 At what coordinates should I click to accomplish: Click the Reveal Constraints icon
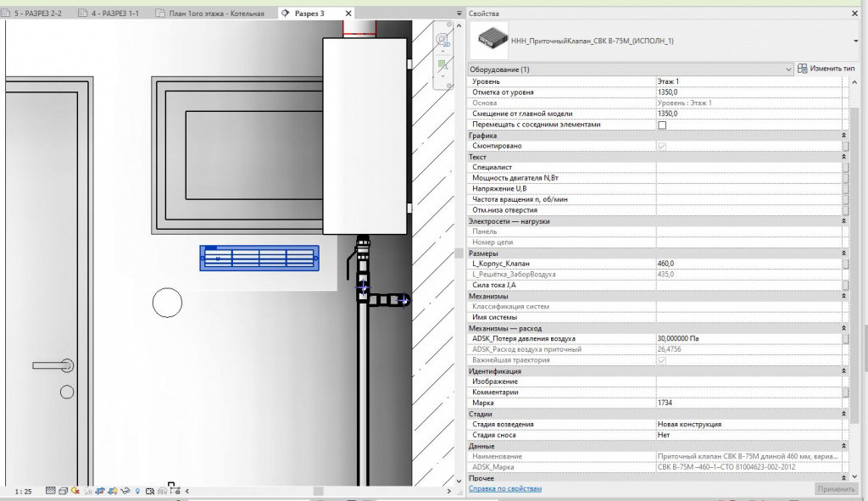coord(175,491)
